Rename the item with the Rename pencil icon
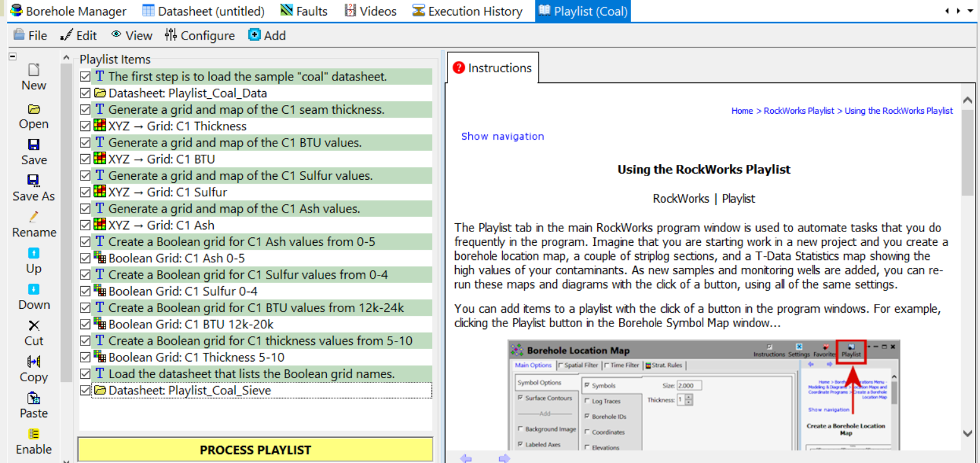 (34, 217)
